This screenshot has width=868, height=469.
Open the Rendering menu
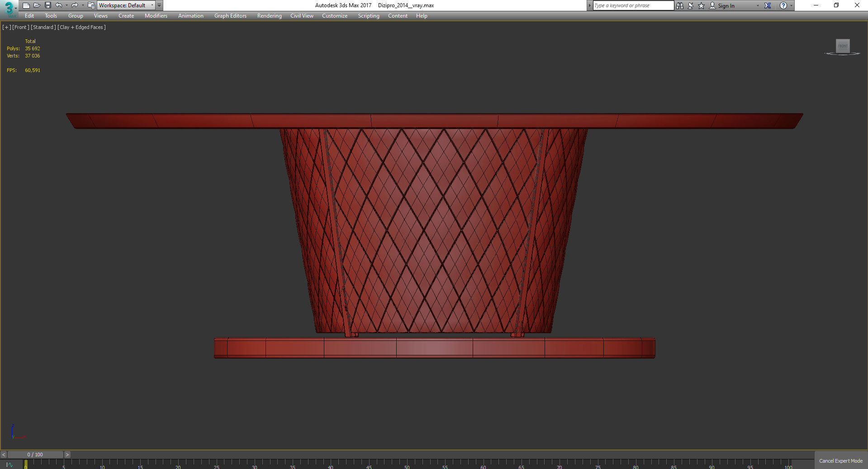(x=269, y=16)
